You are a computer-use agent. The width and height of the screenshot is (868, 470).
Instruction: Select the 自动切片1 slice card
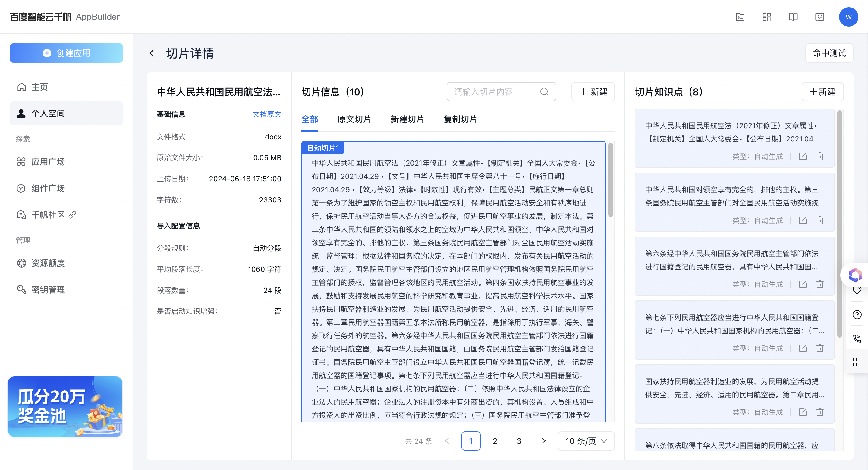(x=453, y=281)
